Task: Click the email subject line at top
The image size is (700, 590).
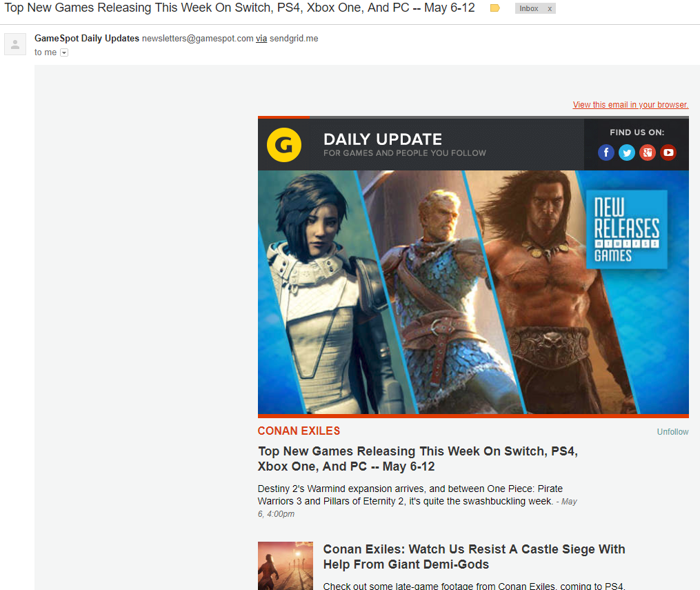Action: 239,8
